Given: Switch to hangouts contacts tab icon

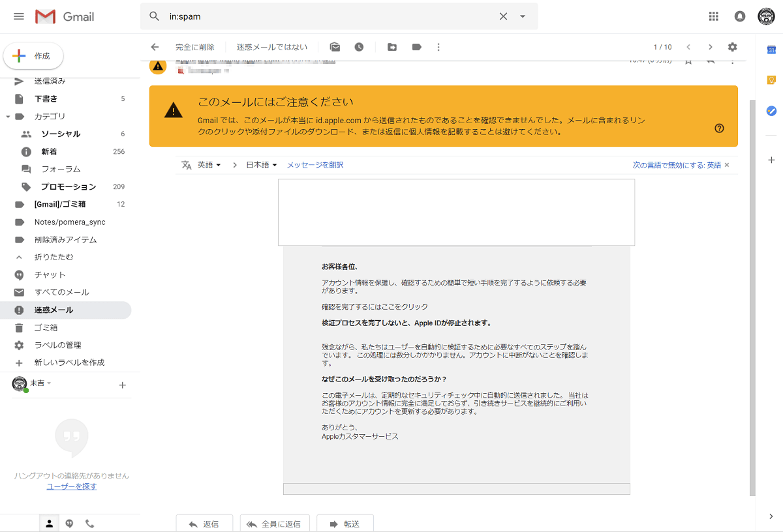Looking at the screenshot, I should (x=49, y=524).
